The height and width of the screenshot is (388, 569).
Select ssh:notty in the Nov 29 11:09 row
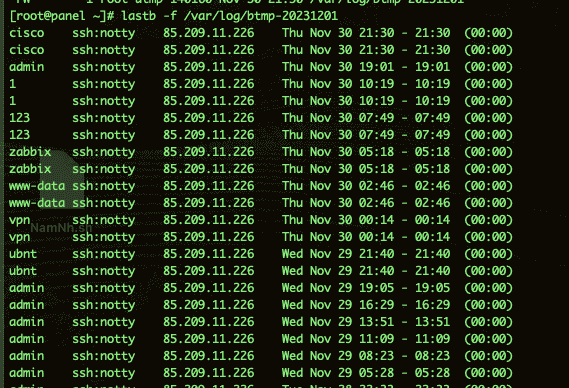click(x=103, y=340)
